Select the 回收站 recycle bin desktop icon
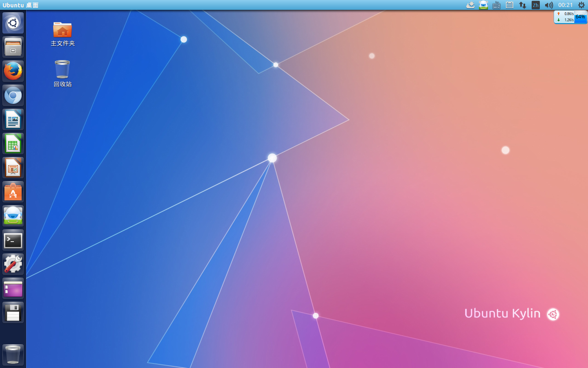This screenshot has height=368, width=588. [62, 74]
